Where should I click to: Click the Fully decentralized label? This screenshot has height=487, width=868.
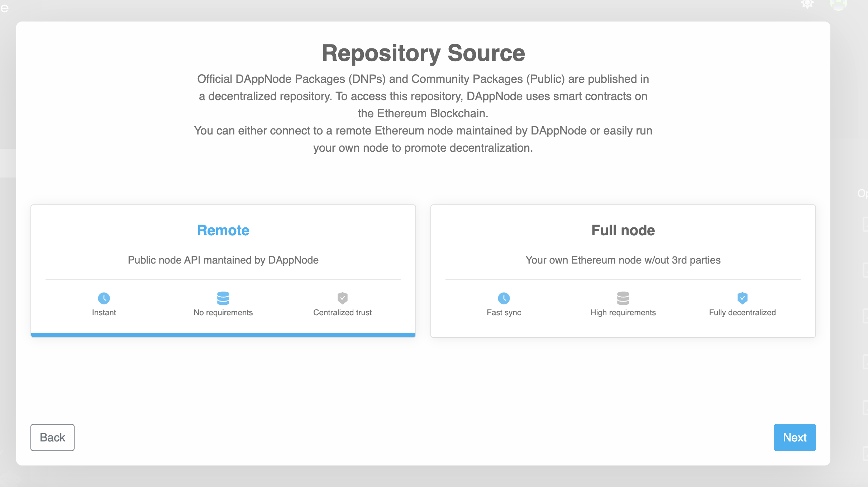742,312
